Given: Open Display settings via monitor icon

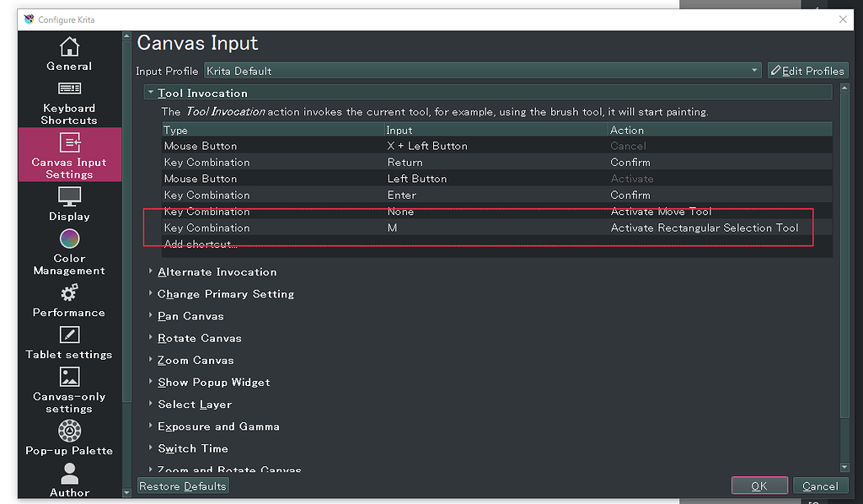Looking at the screenshot, I should pyautogui.click(x=69, y=196).
